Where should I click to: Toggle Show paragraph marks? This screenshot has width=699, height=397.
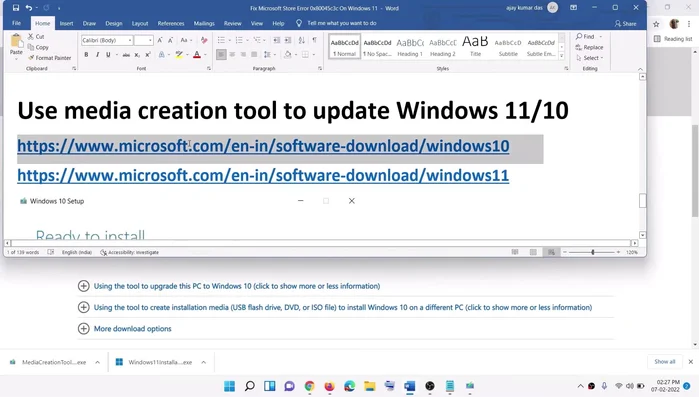(x=314, y=40)
